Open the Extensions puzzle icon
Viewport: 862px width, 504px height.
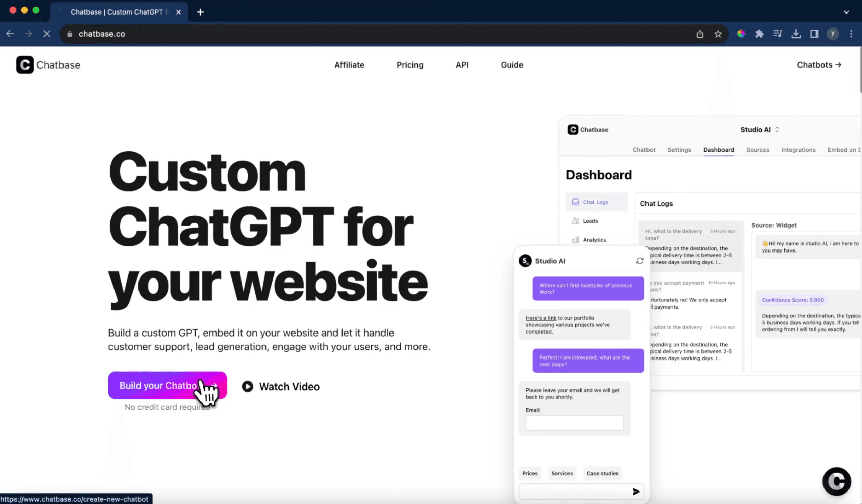[x=759, y=34]
